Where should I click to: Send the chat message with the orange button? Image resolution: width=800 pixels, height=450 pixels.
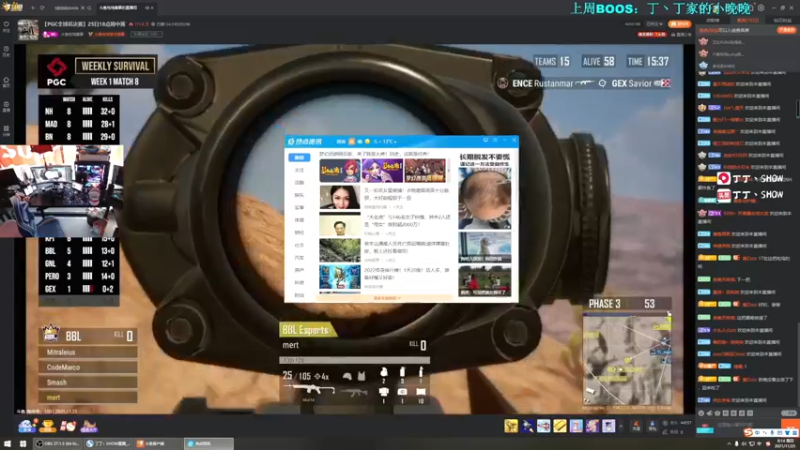pyautogui.click(x=792, y=425)
